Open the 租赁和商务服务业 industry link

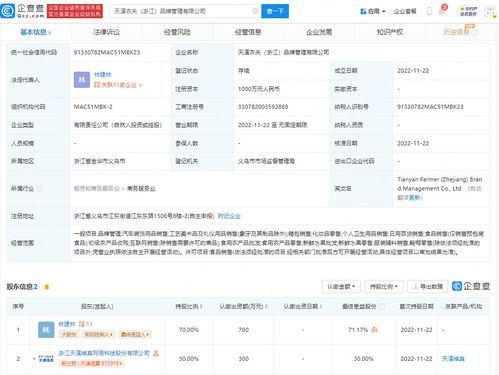(x=97, y=189)
